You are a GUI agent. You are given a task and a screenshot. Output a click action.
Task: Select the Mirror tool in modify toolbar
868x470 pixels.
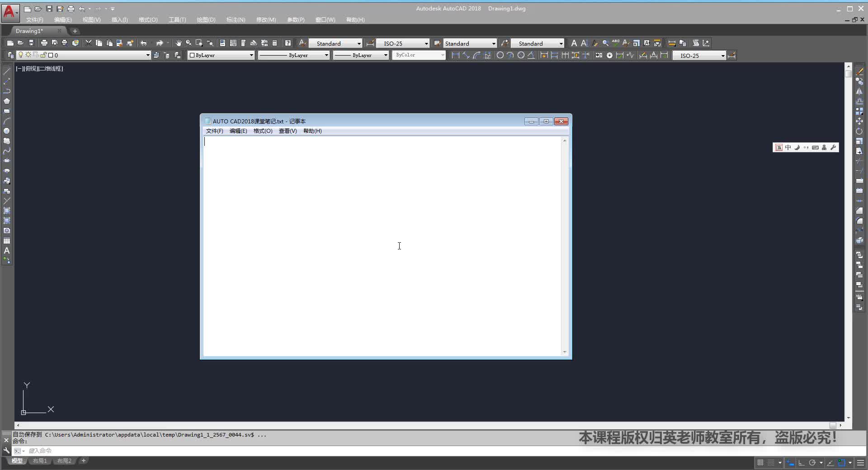point(859,91)
